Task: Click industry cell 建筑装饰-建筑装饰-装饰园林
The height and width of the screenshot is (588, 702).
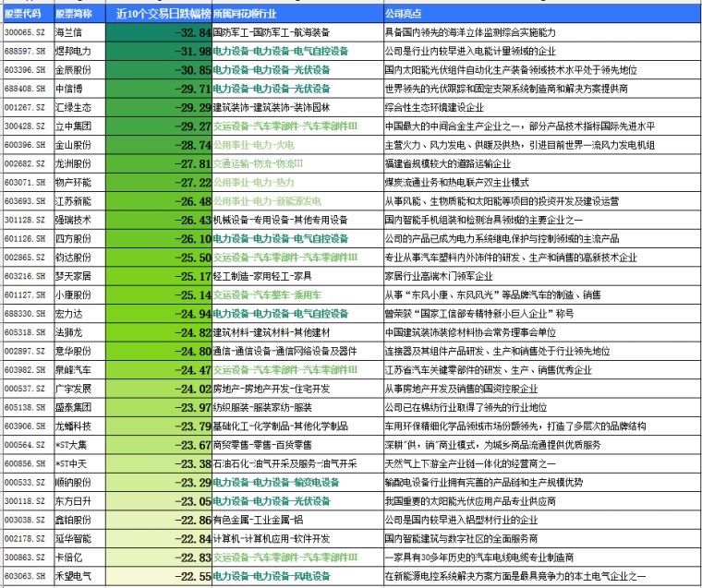Action: tap(297, 108)
